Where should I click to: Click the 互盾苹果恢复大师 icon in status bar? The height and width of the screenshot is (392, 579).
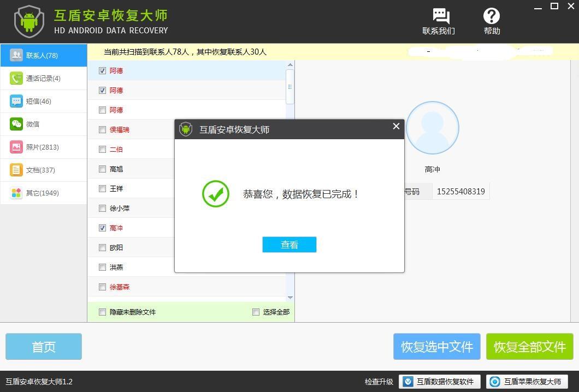coord(494,382)
